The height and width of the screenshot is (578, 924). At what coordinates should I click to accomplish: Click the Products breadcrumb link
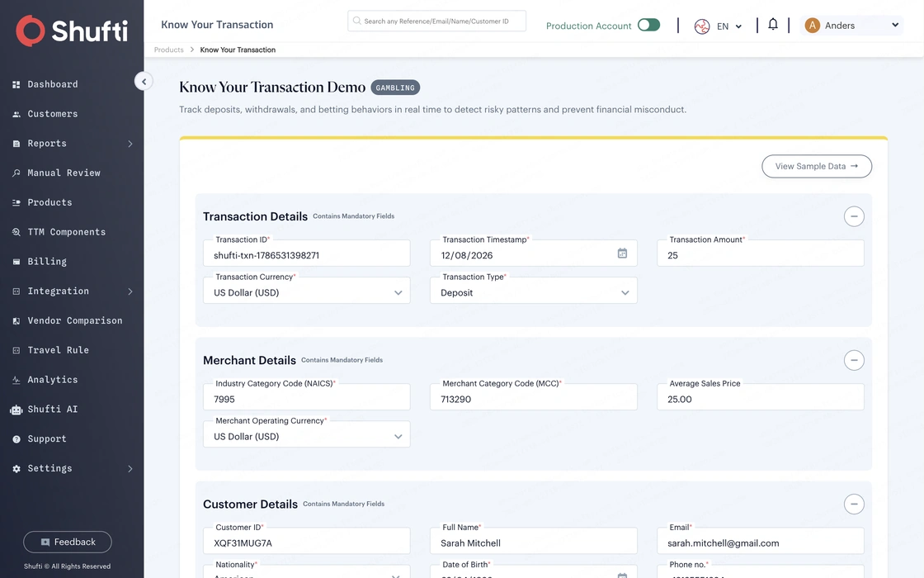click(x=168, y=50)
